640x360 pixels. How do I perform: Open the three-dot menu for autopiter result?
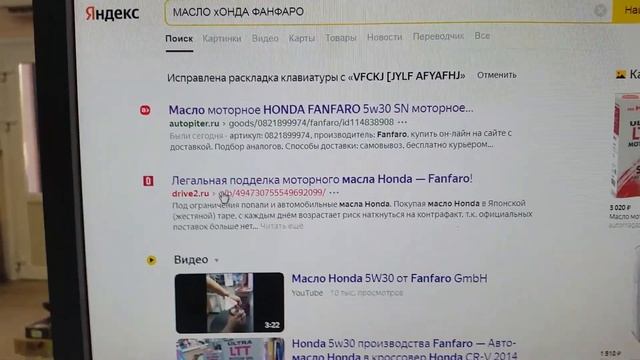[x=402, y=122]
